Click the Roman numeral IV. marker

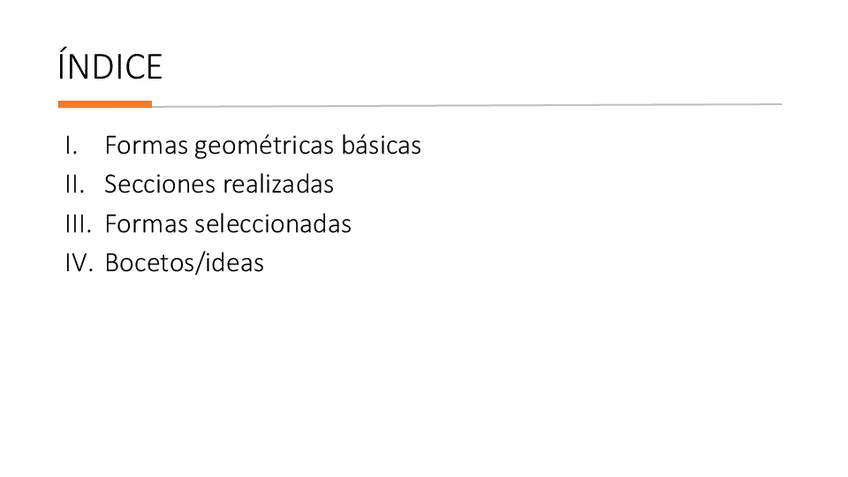[78, 264]
